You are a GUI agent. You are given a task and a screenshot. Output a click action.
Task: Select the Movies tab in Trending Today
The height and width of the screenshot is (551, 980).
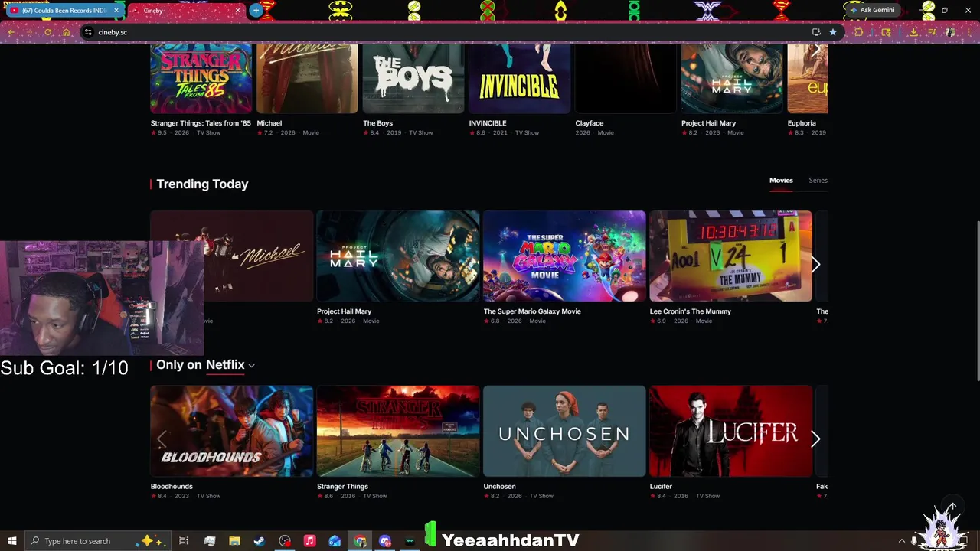click(x=781, y=181)
